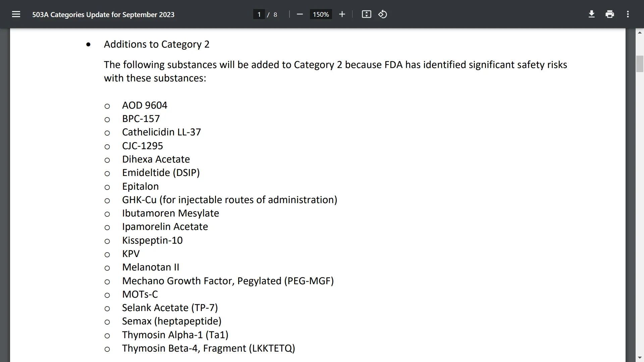The width and height of the screenshot is (644, 362).
Task: Click the 'GHK-Cu' injectable routes entry
Action: pos(230,200)
